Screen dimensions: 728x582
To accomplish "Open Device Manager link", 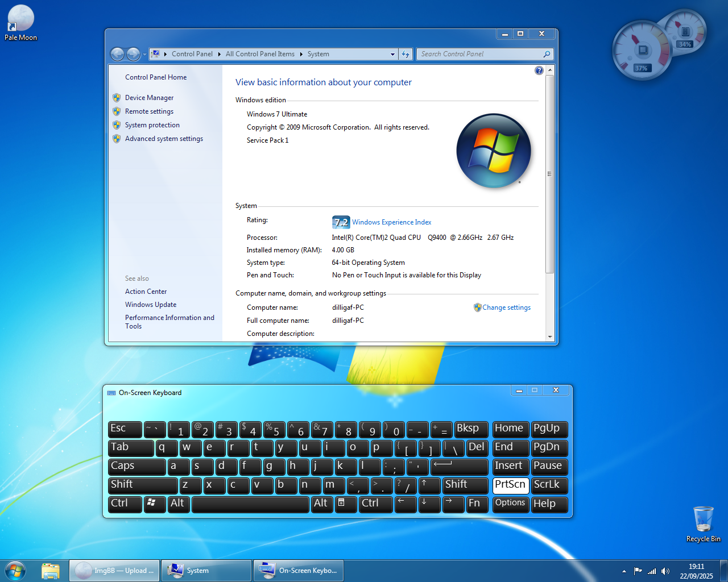I will click(x=149, y=98).
